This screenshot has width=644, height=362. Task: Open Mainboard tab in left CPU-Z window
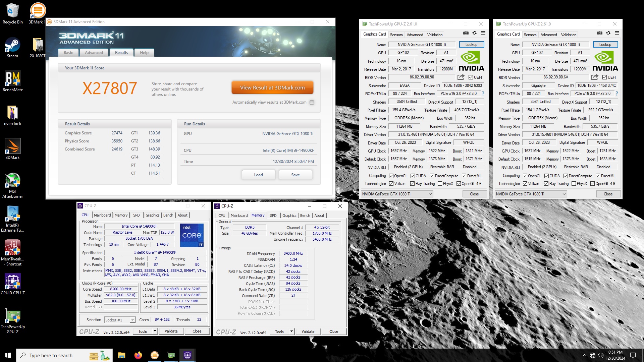102,215
